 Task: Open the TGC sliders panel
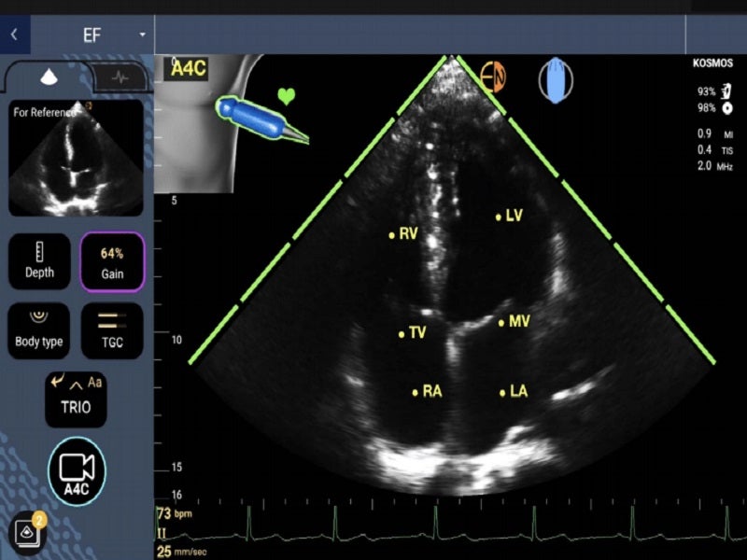112,330
